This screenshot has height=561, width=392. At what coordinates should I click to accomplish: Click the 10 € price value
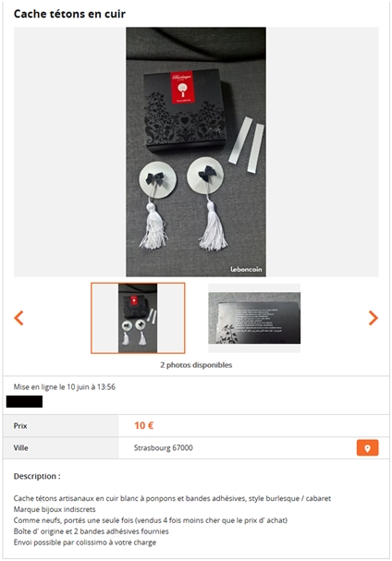pyautogui.click(x=144, y=425)
